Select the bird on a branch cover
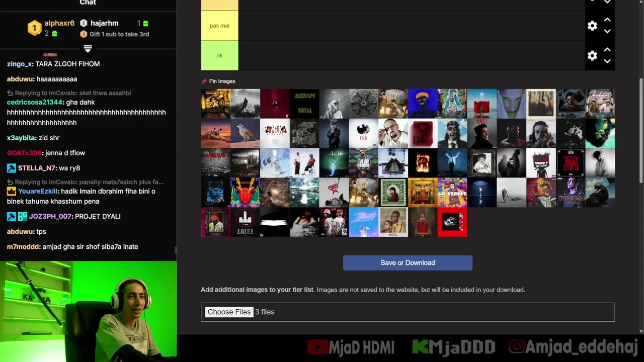 [245, 133]
